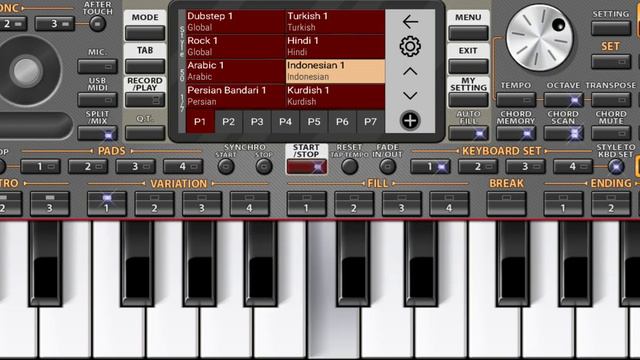Trigger PADS button 4

pos(183,167)
